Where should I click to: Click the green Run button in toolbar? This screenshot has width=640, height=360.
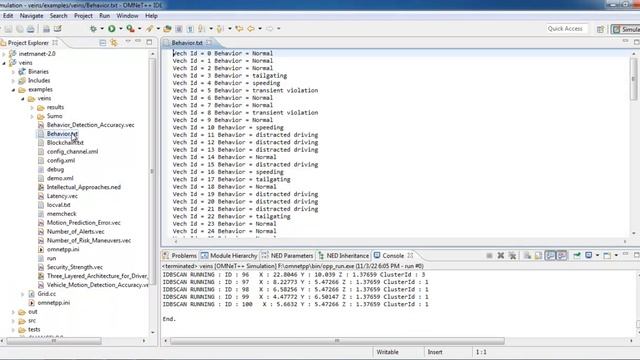(111, 29)
